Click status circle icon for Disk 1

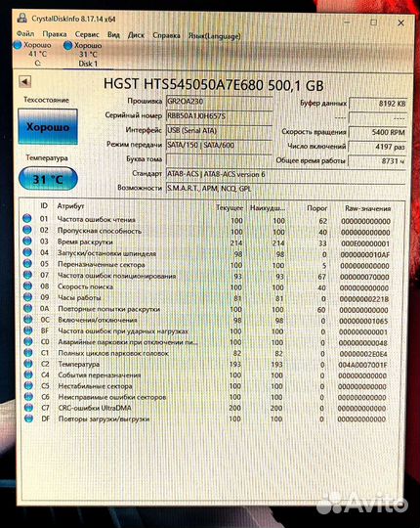coord(68,45)
